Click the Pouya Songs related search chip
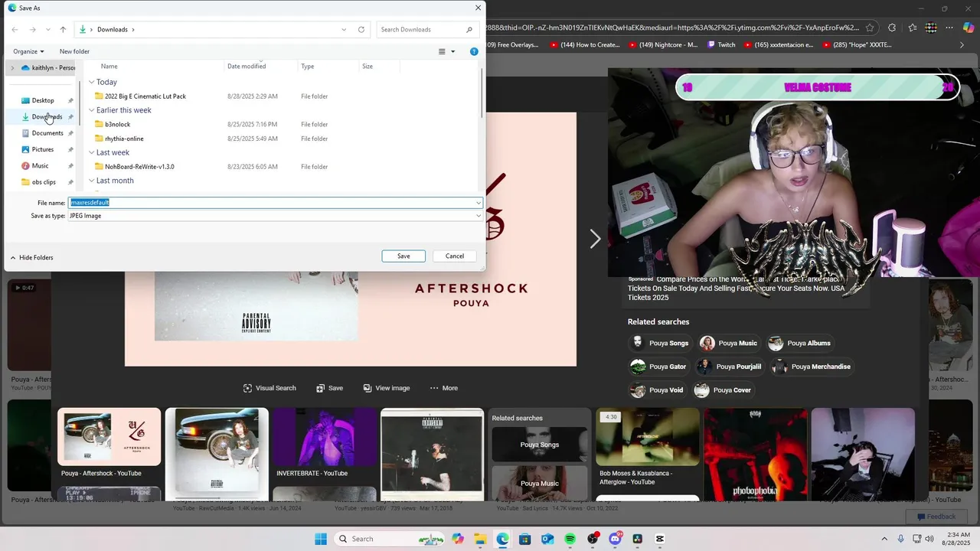This screenshot has height=551, width=980. (660, 343)
